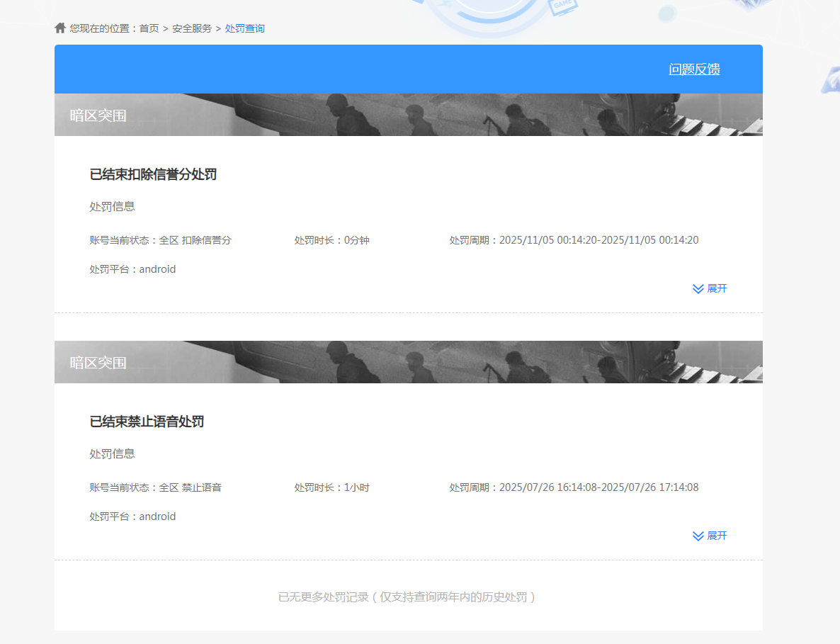Click the double-chevron icon beside the second 展开
This screenshot has width=840, height=644.
coord(698,536)
